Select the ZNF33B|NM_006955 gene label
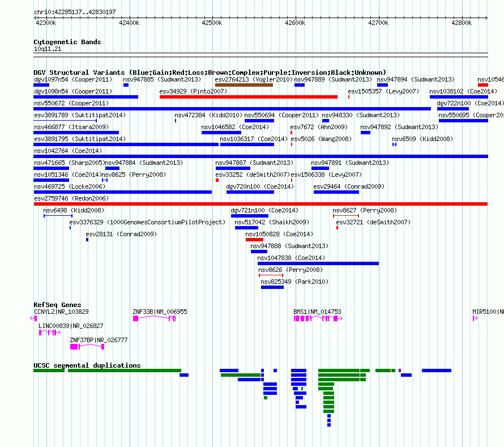The height and width of the screenshot is (447, 504). [160, 312]
